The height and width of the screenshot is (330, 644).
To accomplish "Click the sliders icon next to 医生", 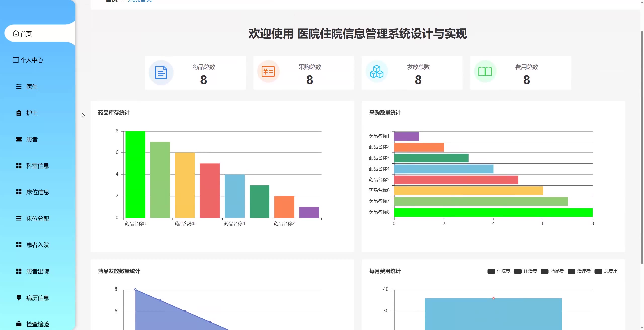I will pyautogui.click(x=19, y=87).
